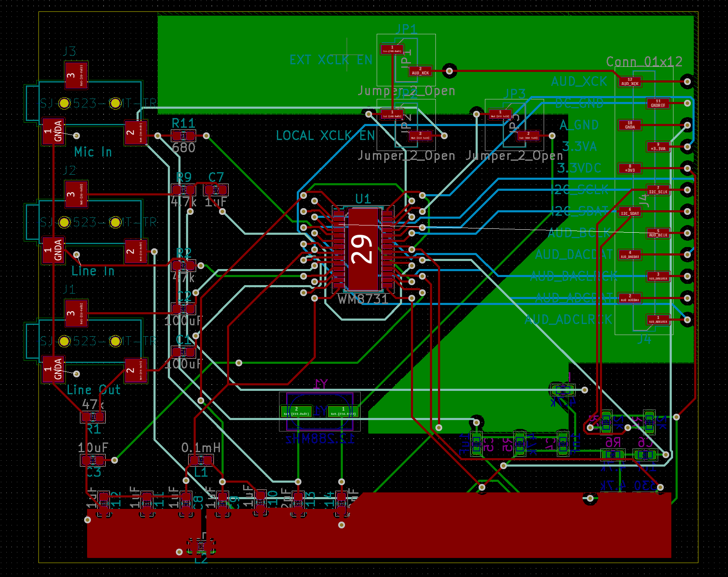Select pad 3 of Mic In jack J3
The width and height of the screenshot is (728, 577).
[76, 75]
